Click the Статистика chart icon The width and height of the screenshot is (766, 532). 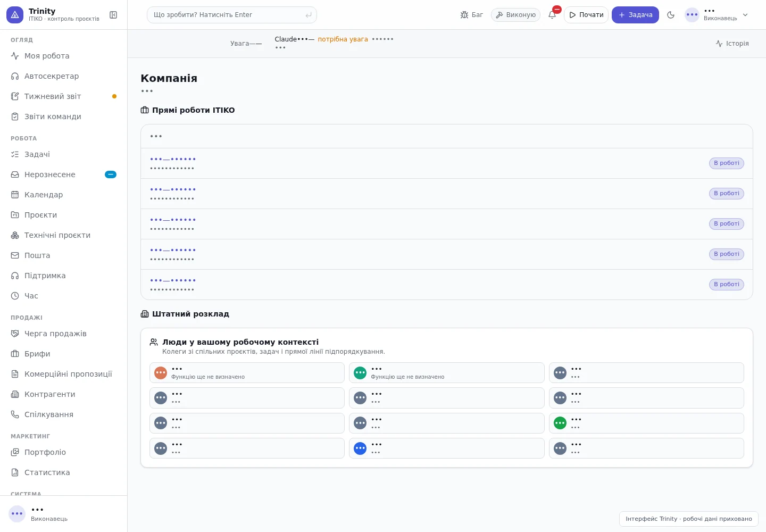pyautogui.click(x=15, y=472)
